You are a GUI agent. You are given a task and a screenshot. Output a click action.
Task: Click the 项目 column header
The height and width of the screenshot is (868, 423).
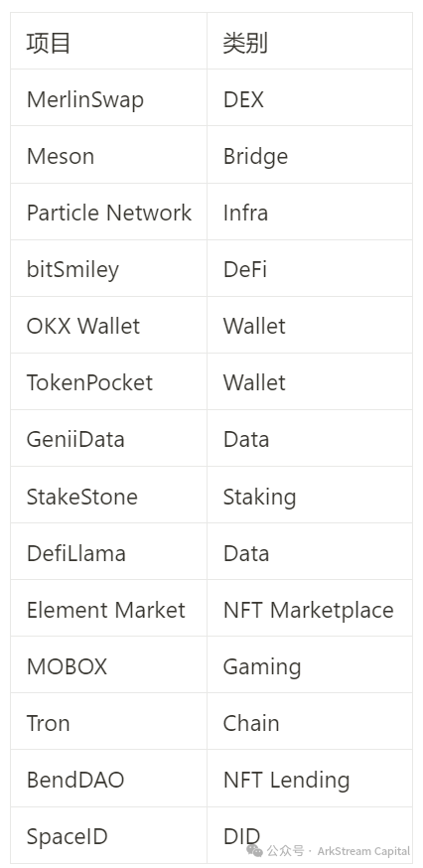point(49,43)
